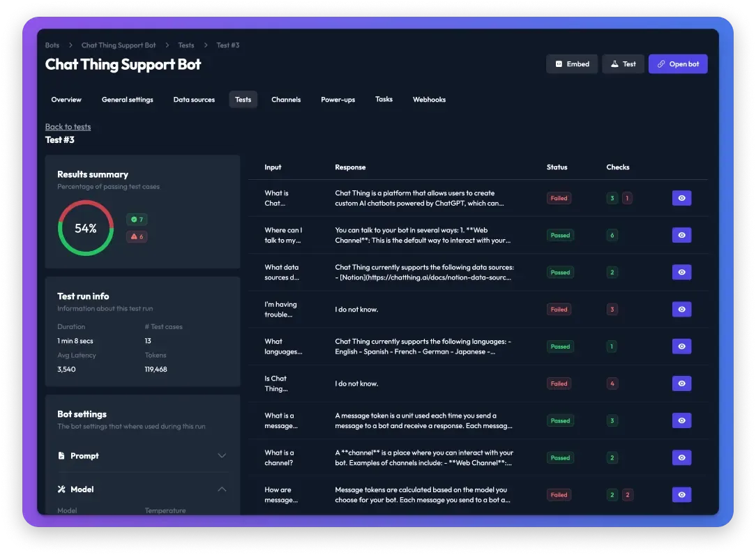Open the Power-ups tab
Viewport: 756px width, 555px height.
(x=338, y=100)
